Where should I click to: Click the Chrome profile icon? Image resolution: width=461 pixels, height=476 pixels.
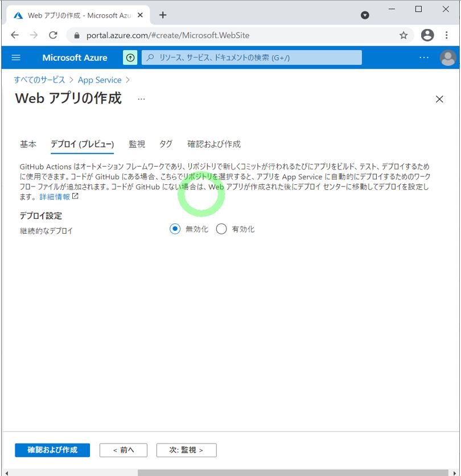pos(427,35)
